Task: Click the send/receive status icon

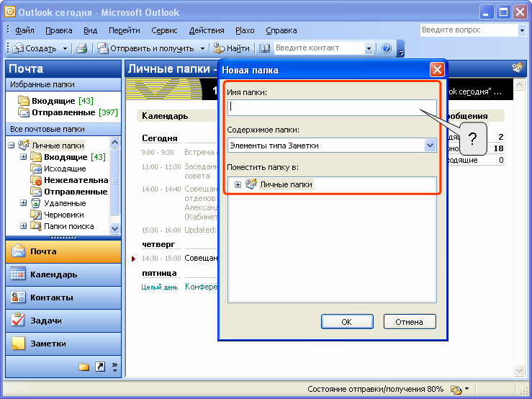Action: pyautogui.click(x=456, y=389)
